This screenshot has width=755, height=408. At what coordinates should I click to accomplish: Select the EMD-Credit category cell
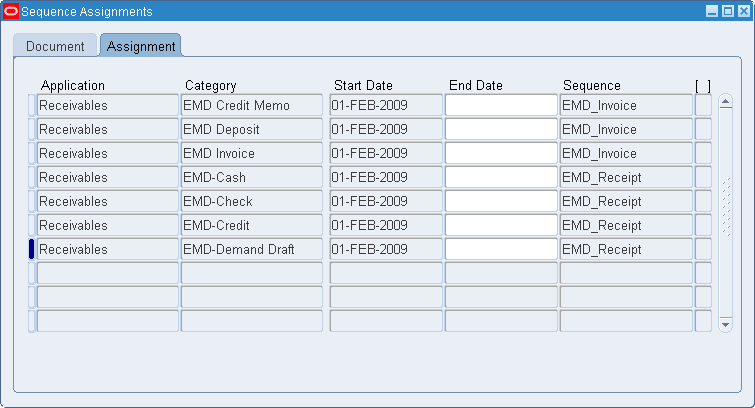tap(252, 225)
